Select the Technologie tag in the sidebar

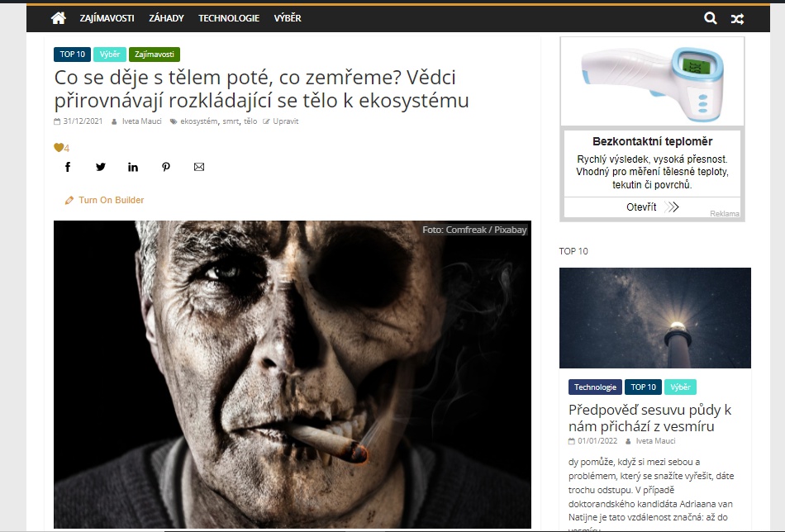(595, 387)
